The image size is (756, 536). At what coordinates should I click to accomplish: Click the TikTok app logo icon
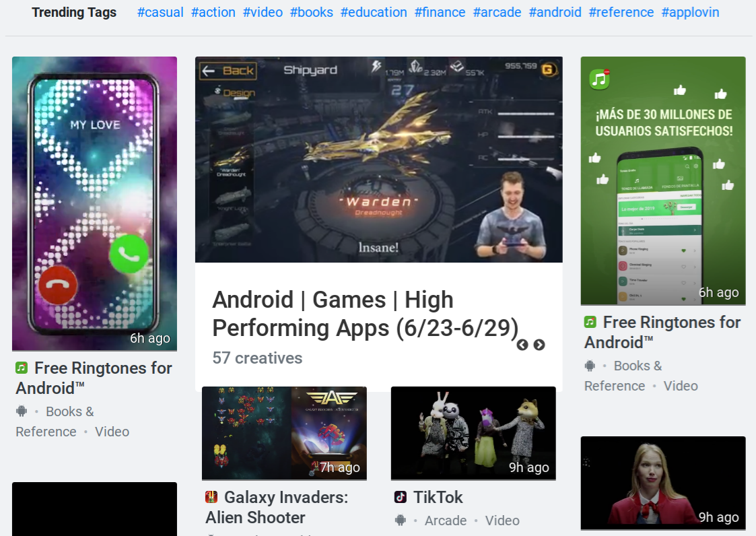coord(400,497)
